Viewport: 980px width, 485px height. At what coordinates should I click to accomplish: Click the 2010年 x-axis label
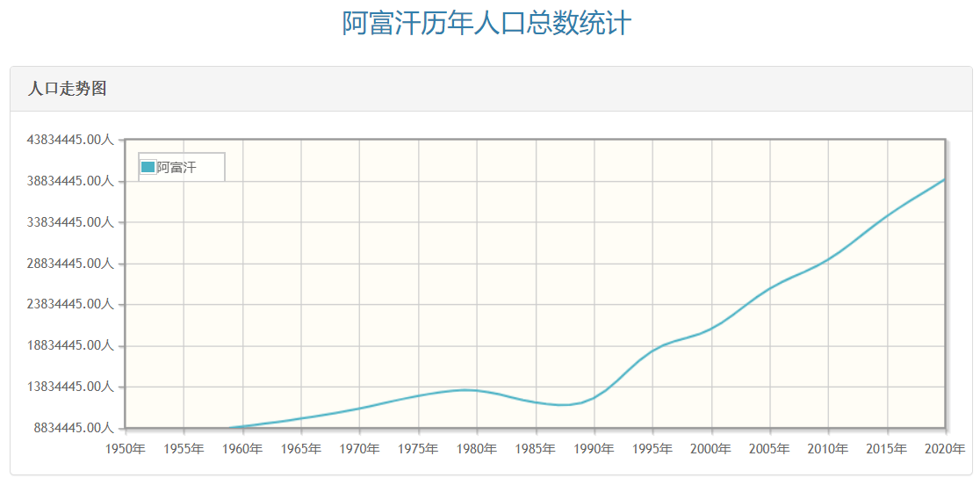coord(828,449)
